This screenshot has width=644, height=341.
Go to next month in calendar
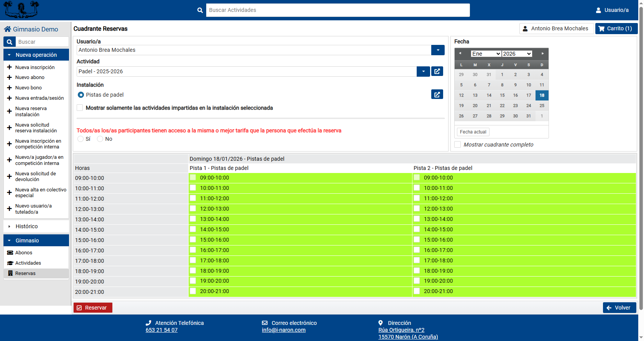point(542,54)
